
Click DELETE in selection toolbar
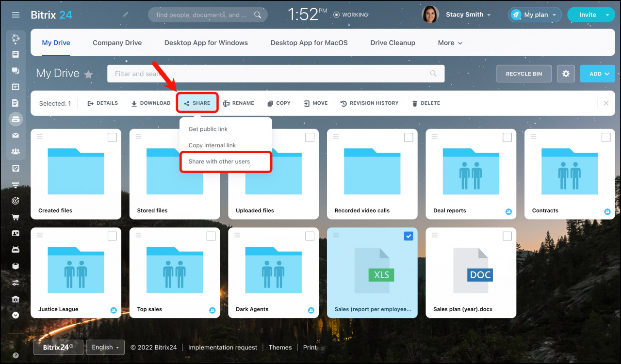click(426, 103)
